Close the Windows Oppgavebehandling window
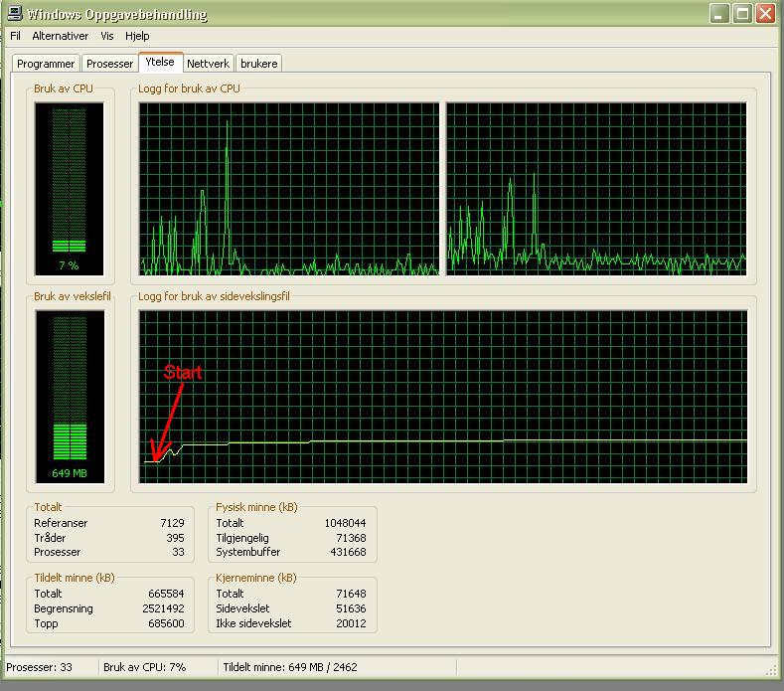 (x=765, y=14)
